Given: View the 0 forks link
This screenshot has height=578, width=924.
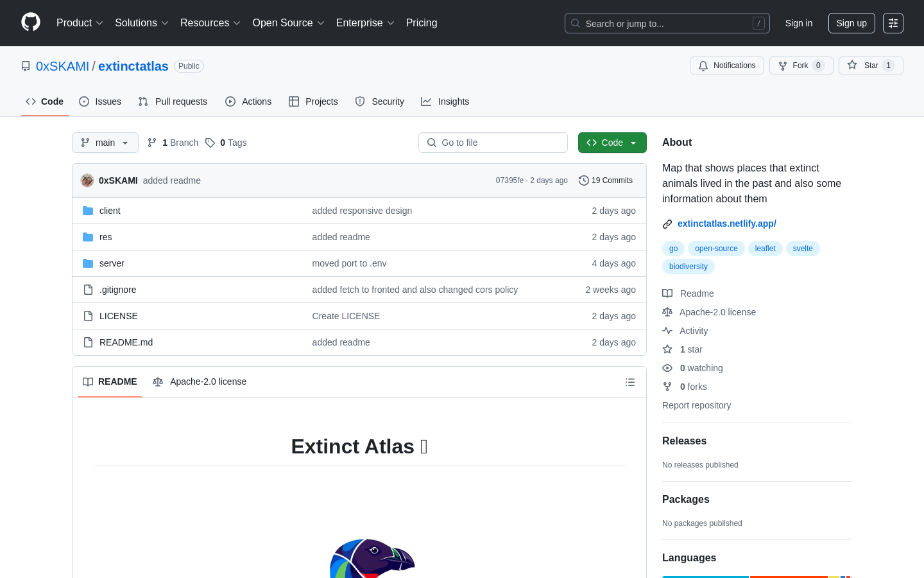Looking at the screenshot, I should 685,387.
